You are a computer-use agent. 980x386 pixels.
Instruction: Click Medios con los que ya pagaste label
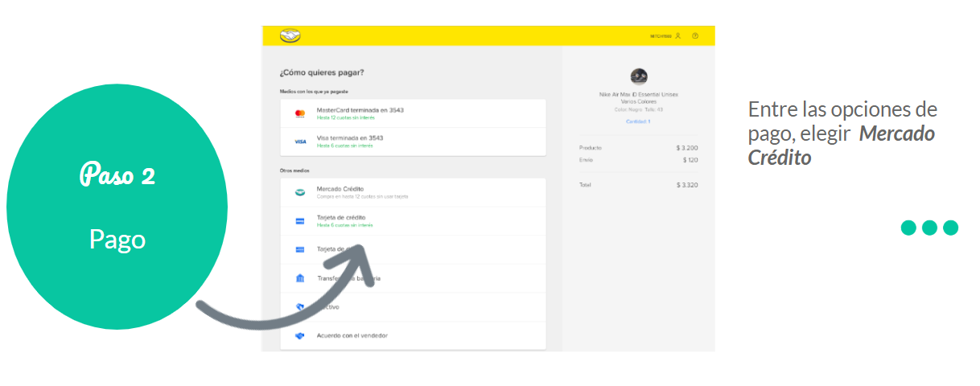314,92
